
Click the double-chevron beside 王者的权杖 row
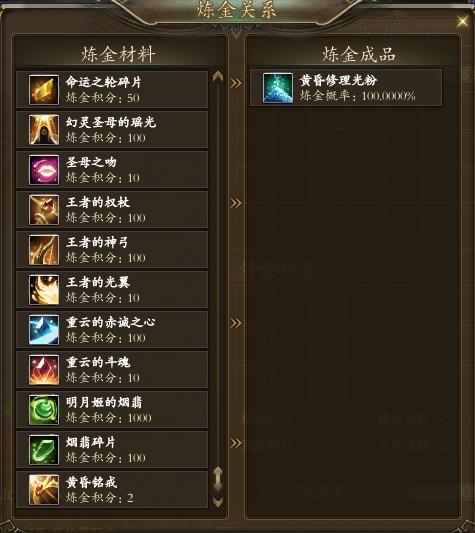click(x=236, y=203)
